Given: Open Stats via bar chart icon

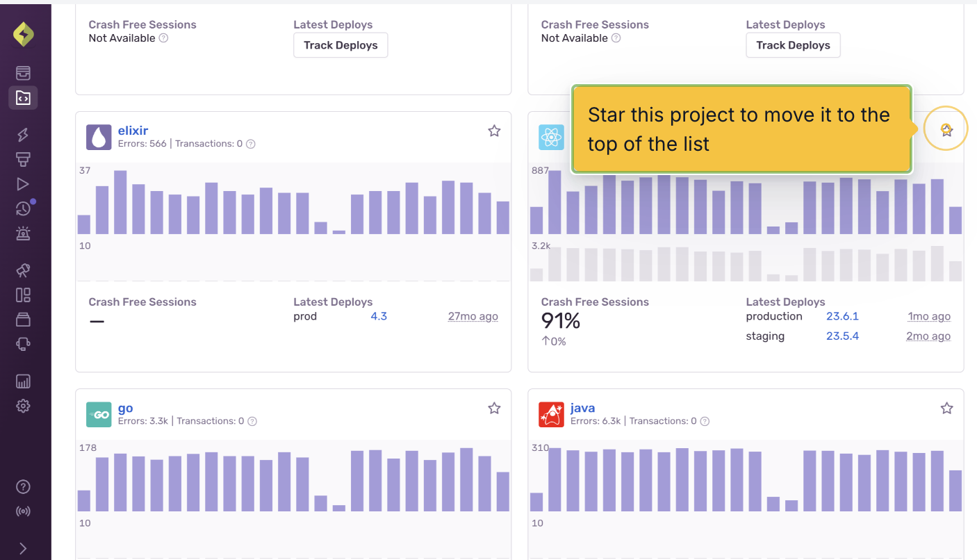Looking at the screenshot, I should (23, 381).
